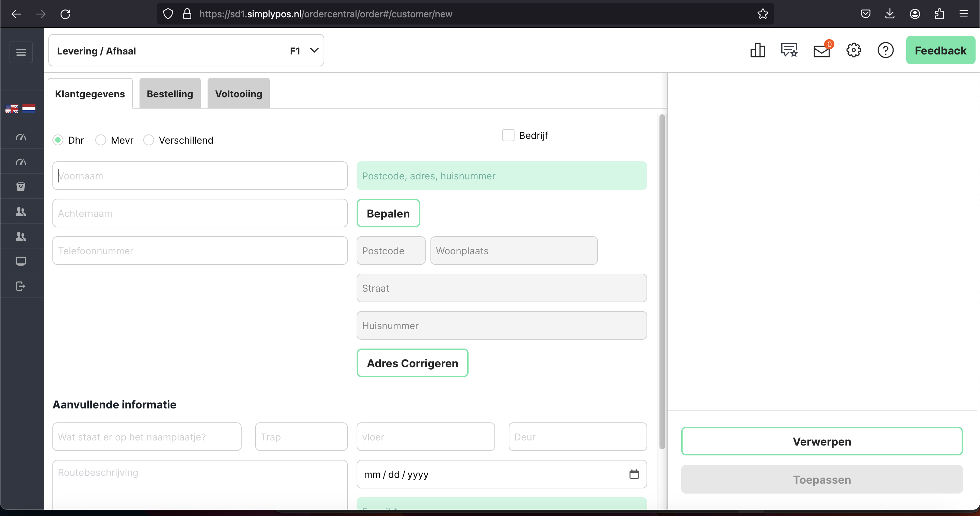The height and width of the screenshot is (516, 980).
Task: Click the Feedback button
Action: pyautogui.click(x=941, y=50)
